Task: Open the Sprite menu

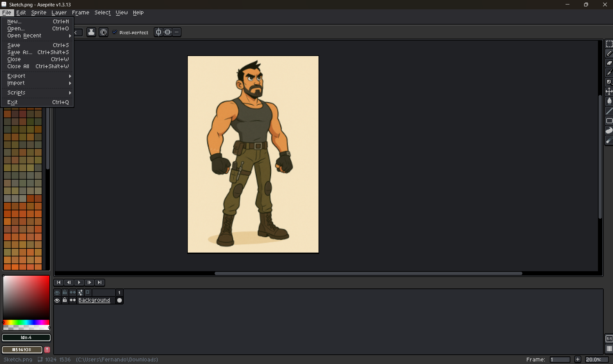Action: [39, 12]
